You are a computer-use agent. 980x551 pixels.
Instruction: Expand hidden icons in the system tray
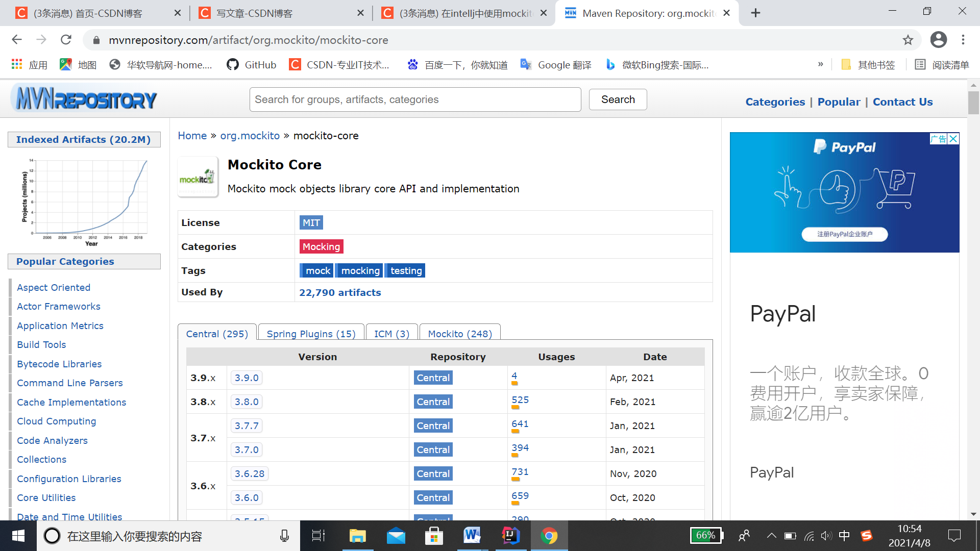771,536
